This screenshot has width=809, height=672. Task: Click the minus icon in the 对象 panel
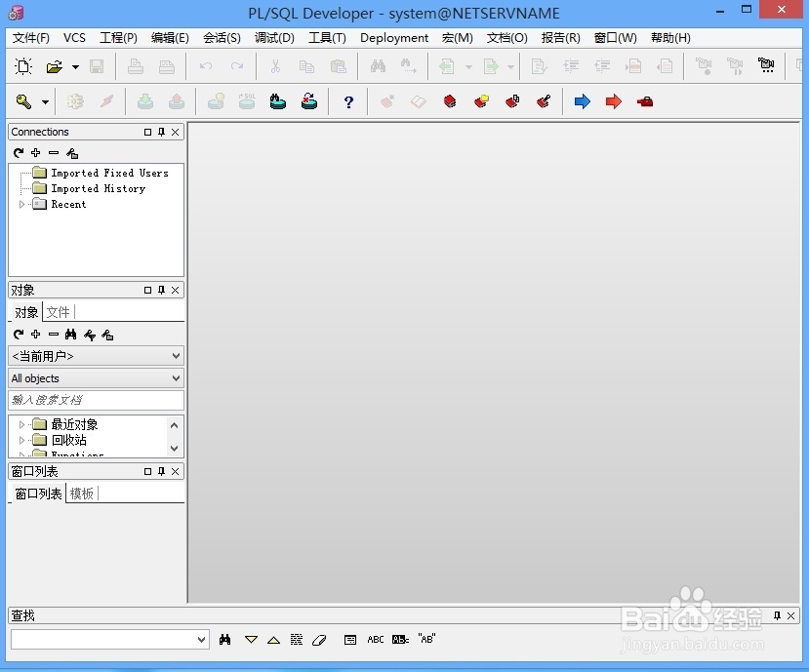54,335
